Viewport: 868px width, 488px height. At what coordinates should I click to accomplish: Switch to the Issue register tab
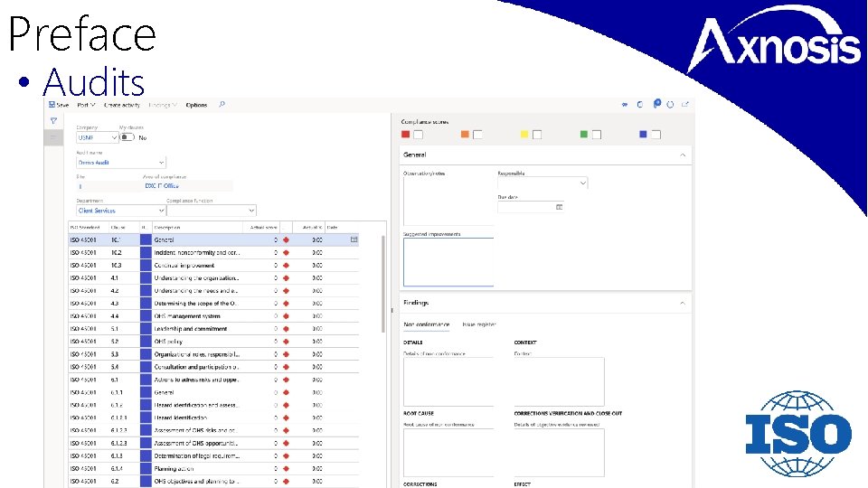pos(479,324)
